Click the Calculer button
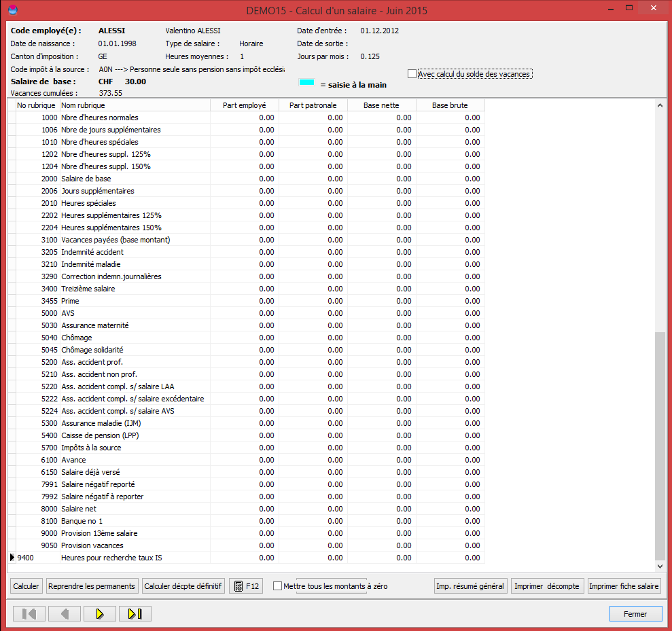This screenshot has width=672, height=631. [26, 586]
